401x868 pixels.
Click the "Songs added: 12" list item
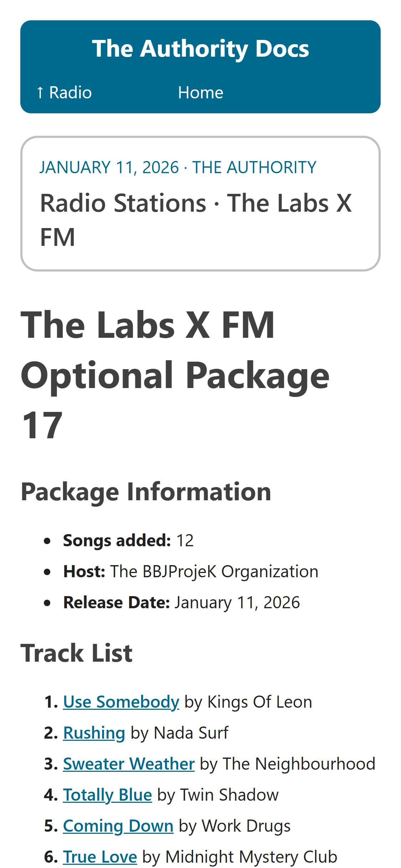pos(128,541)
